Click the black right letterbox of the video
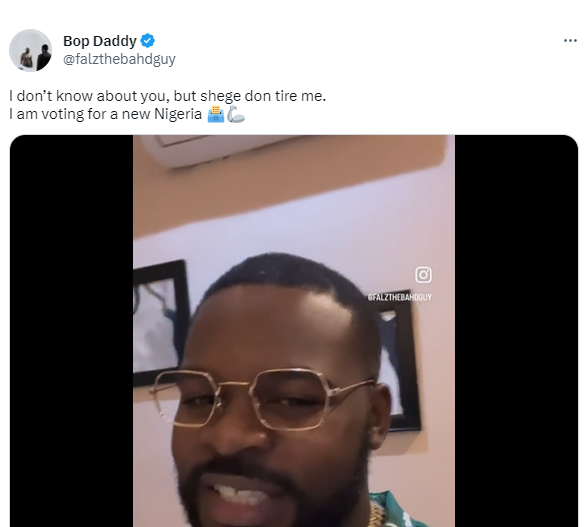 (516, 331)
